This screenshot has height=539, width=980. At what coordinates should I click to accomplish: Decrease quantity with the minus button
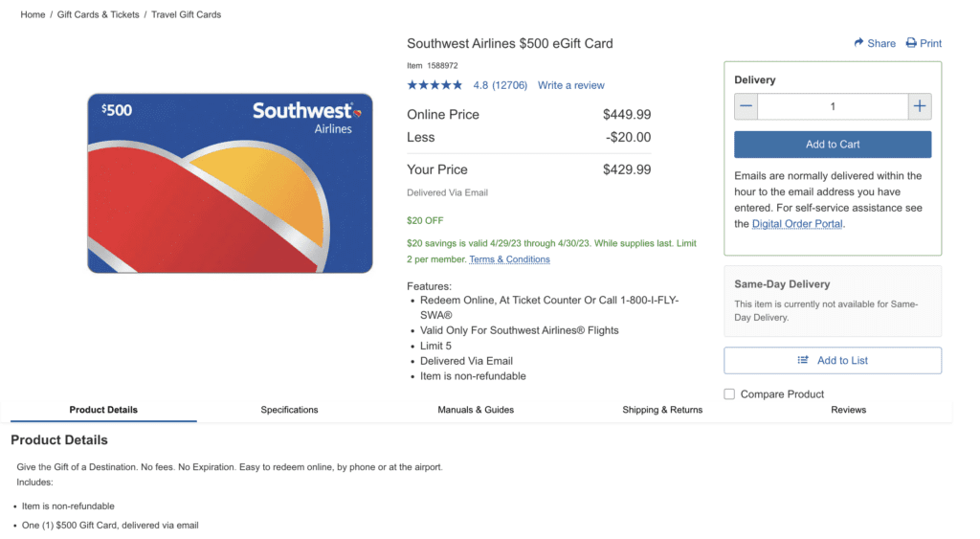(x=746, y=106)
